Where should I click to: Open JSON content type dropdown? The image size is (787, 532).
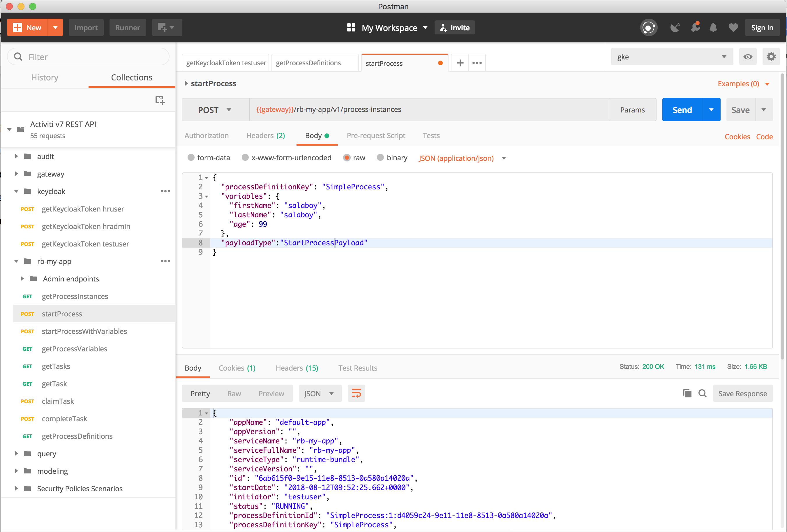tap(504, 158)
